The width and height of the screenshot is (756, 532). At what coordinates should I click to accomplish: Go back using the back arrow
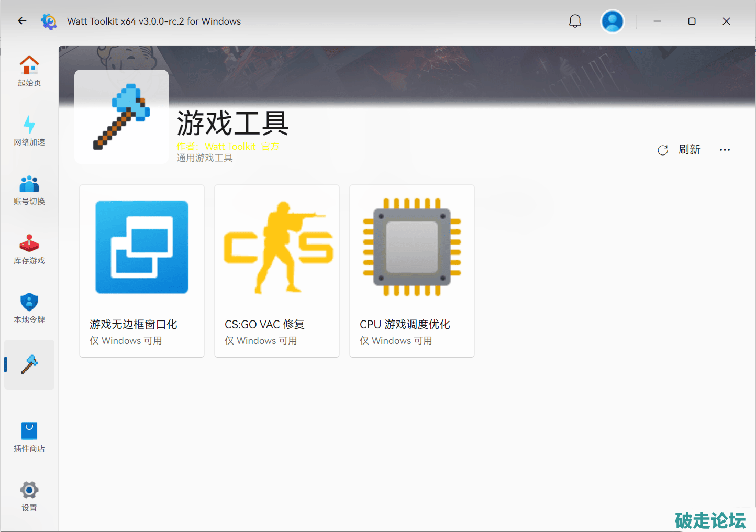click(x=22, y=21)
